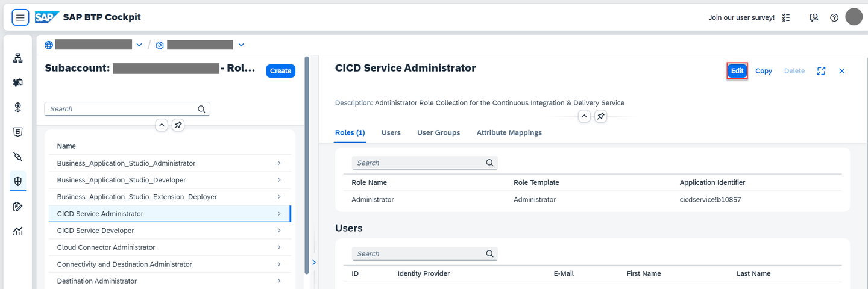868x289 pixels.
Task: Click the Delete button
Action: [794, 71]
